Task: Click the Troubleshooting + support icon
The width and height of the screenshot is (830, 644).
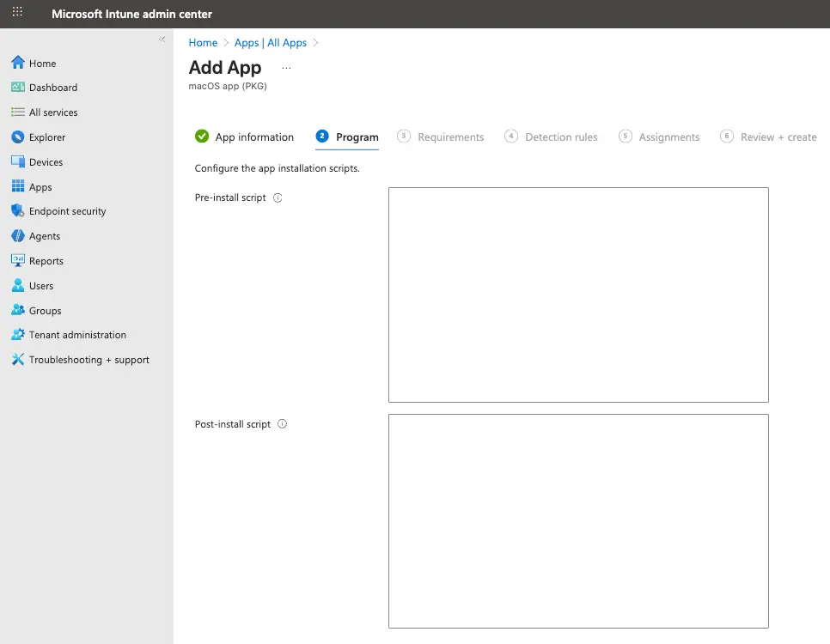Action: tap(18, 360)
